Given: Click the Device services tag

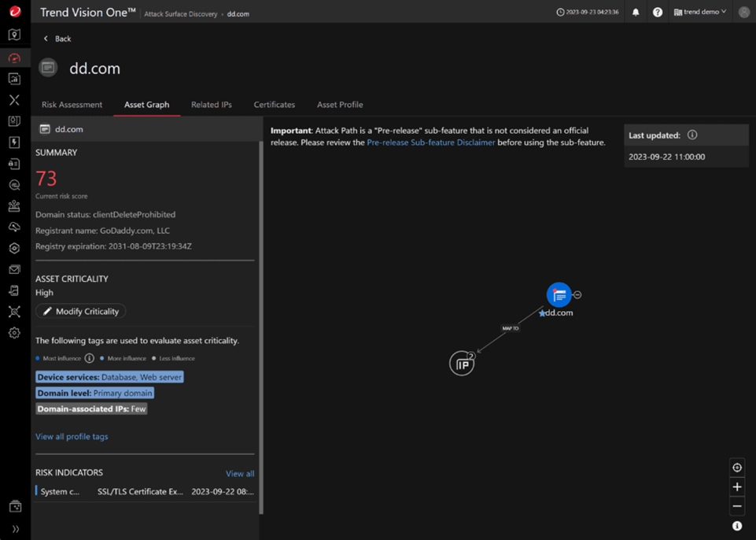Looking at the screenshot, I should click(109, 377).
